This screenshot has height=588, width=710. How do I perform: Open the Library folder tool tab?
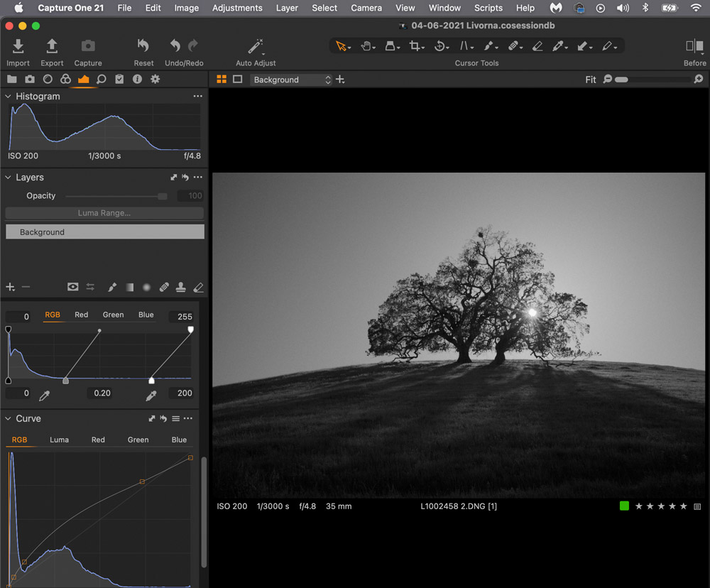[12, 80]
